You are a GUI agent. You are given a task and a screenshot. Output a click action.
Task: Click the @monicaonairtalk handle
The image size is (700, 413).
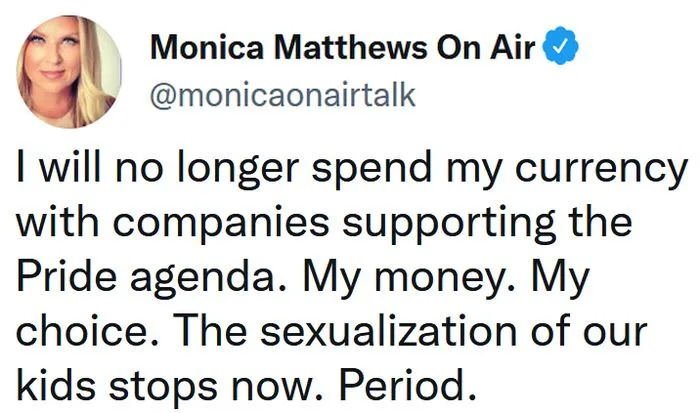[x=282, y=97]
